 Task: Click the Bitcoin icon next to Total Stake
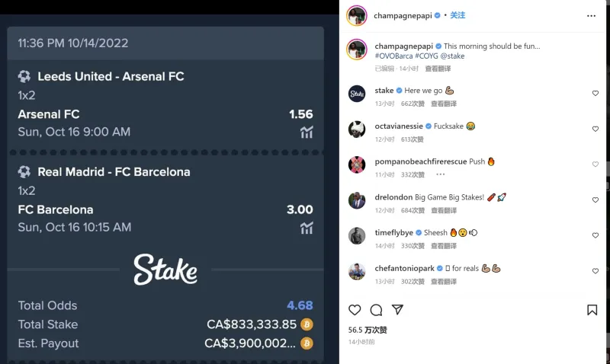[x=307, y=324]
